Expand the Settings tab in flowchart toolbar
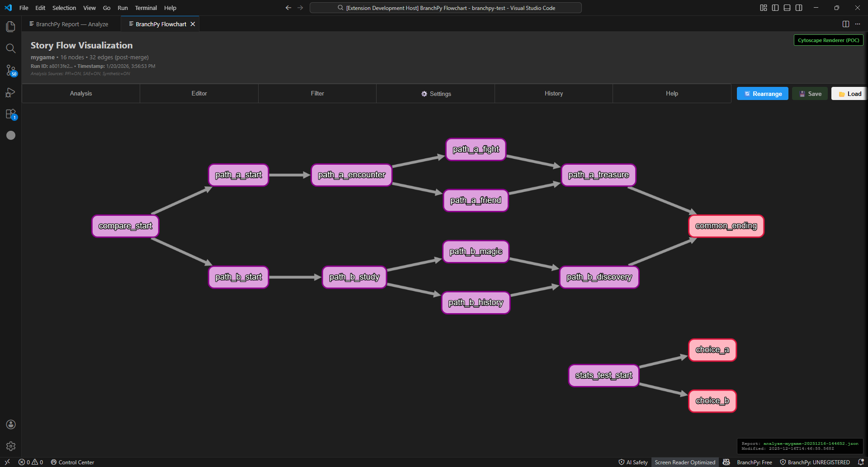The width and height of the screenshot is (868, 467). [x=436, y=94]
